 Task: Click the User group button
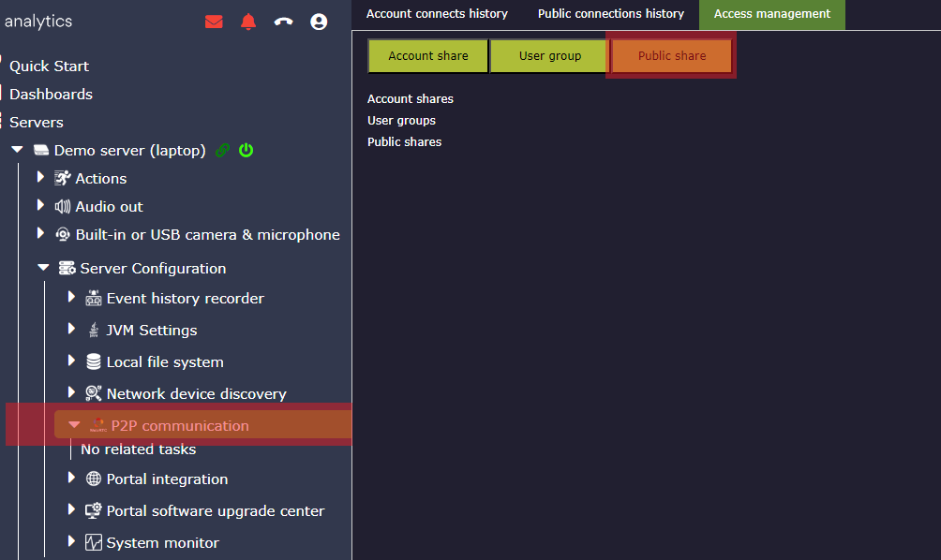point(550,56)
